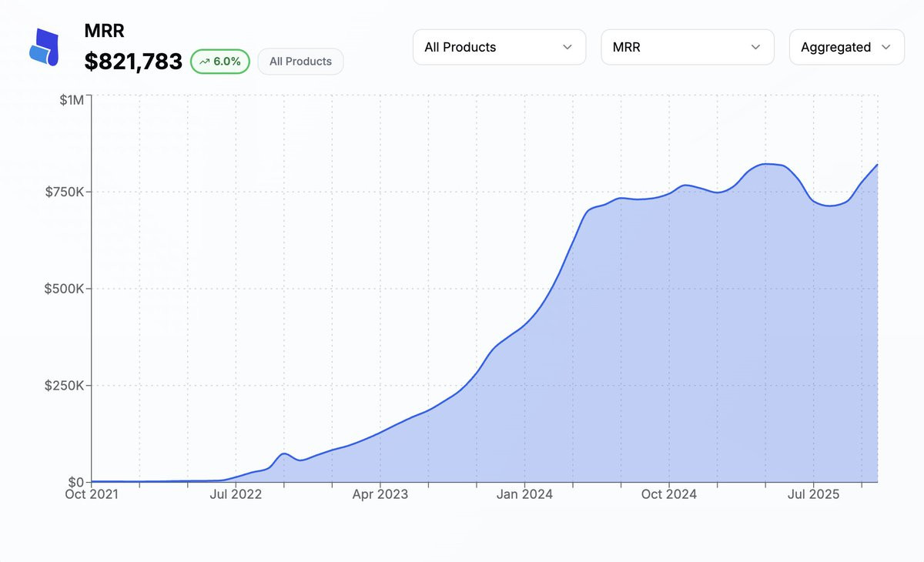This screenshot has height=562, width=924.
Task: Click the chevron in All Products dropdown
Action: click(567, 47)
